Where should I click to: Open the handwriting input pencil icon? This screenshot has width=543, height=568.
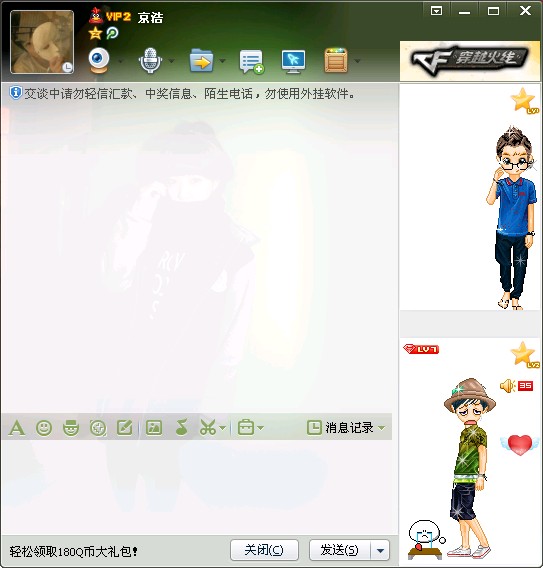click(x=124, y=428)
